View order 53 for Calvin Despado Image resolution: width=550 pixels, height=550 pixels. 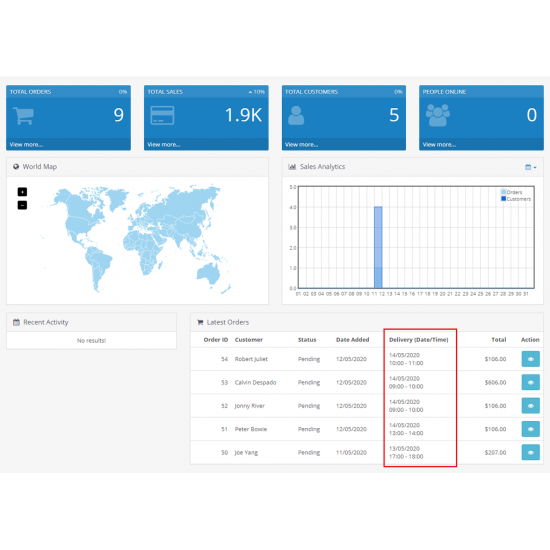[530, 382]
